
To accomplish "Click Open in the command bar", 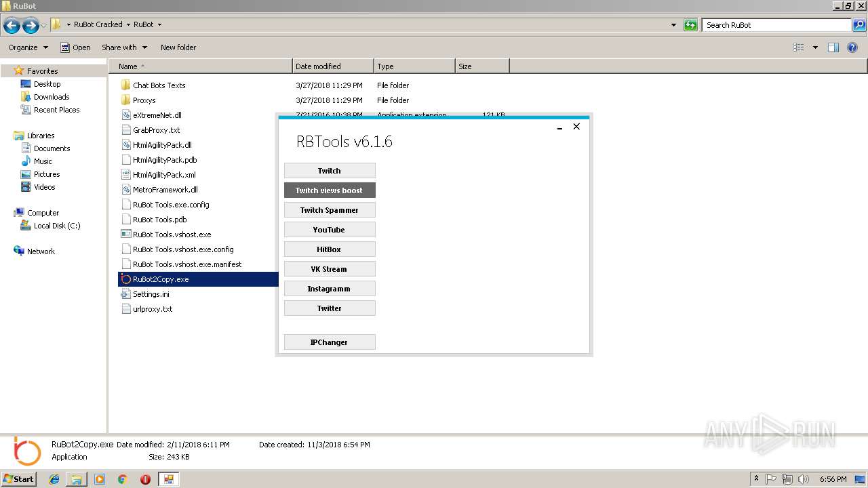I will pos(75,47).
